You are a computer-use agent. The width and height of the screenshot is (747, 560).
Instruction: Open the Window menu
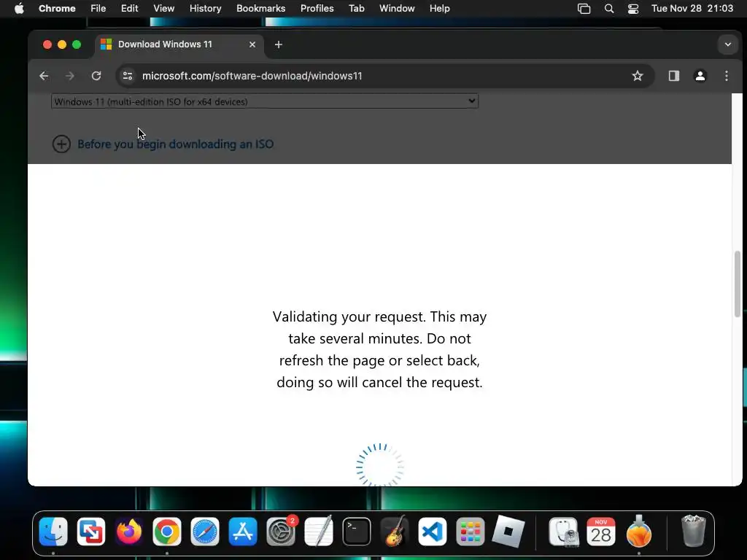coord(397,9)
